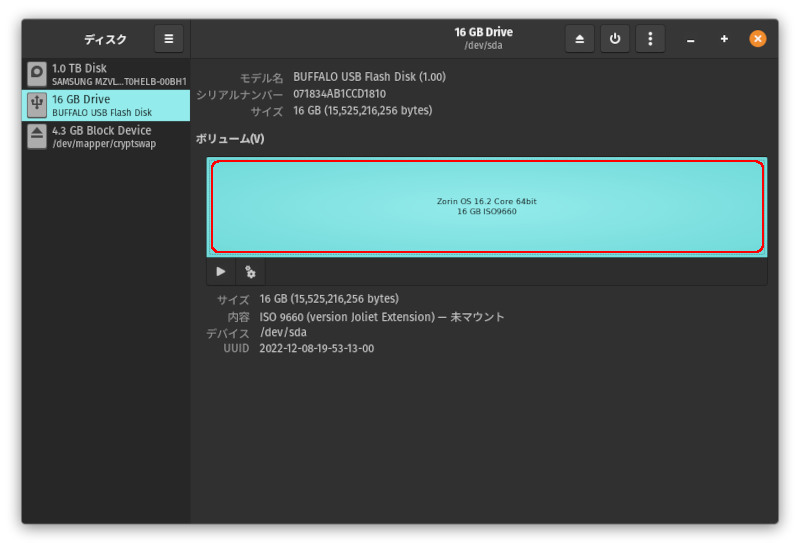Click the drive size value under serial number
This screenshot has width=800, height=548.
click(x=362, y=111)
